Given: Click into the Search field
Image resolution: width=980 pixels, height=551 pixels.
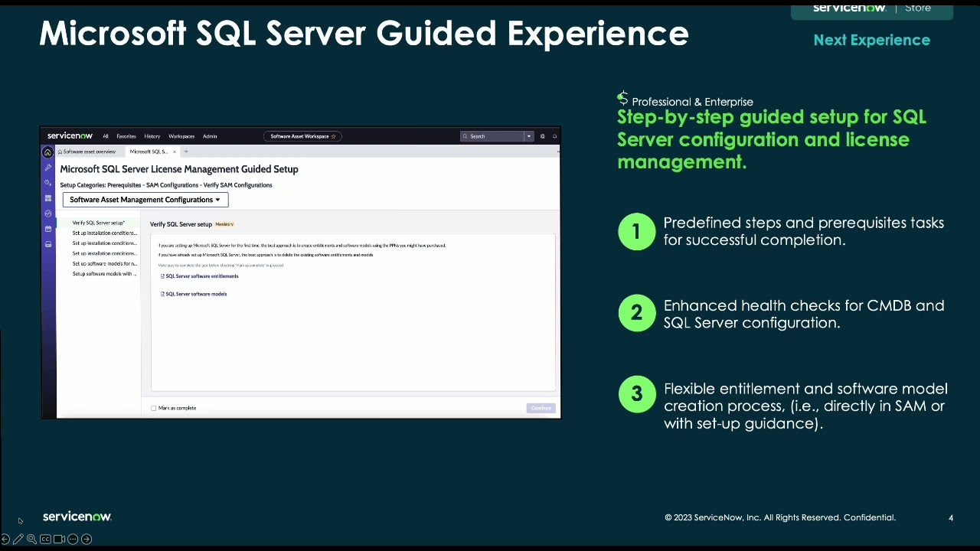Looking at the screenshot, I should 492,136.
